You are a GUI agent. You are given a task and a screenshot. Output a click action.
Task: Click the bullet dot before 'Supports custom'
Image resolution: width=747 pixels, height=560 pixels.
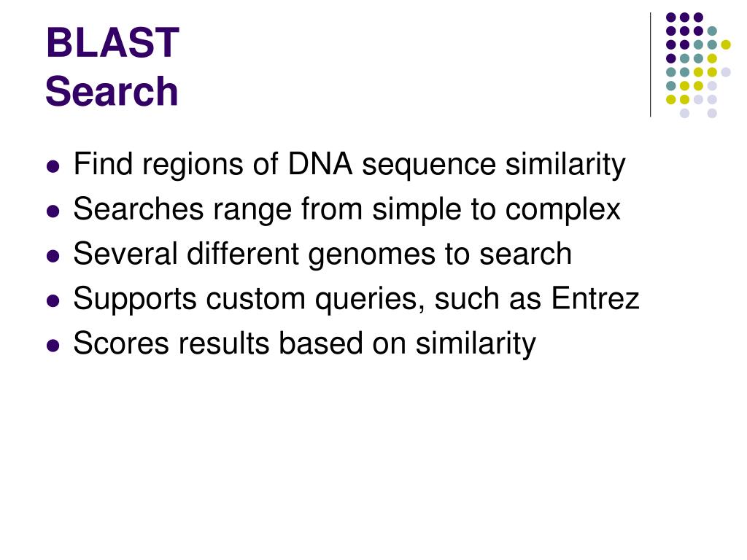click(53, 301)
